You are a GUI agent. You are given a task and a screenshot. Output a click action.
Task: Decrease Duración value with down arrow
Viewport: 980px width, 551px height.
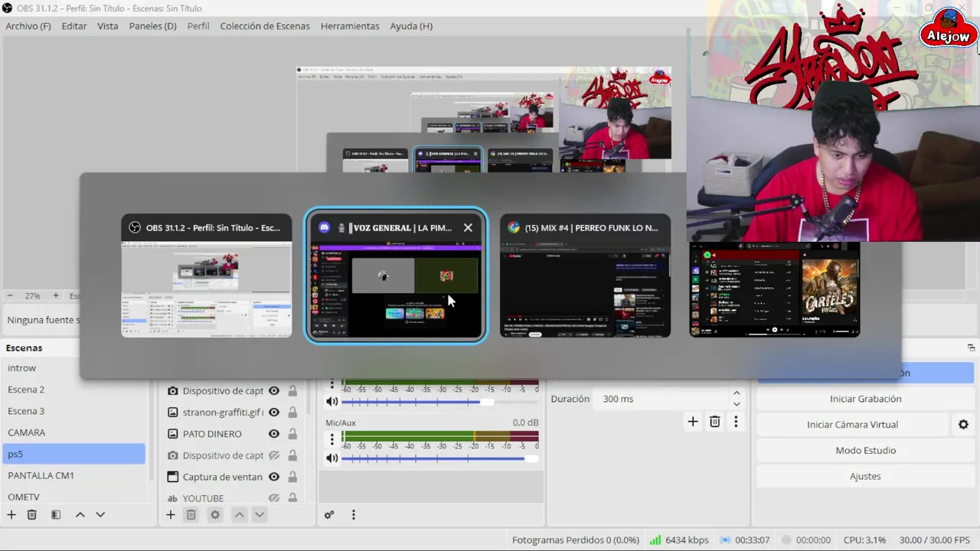coord(737,404)
